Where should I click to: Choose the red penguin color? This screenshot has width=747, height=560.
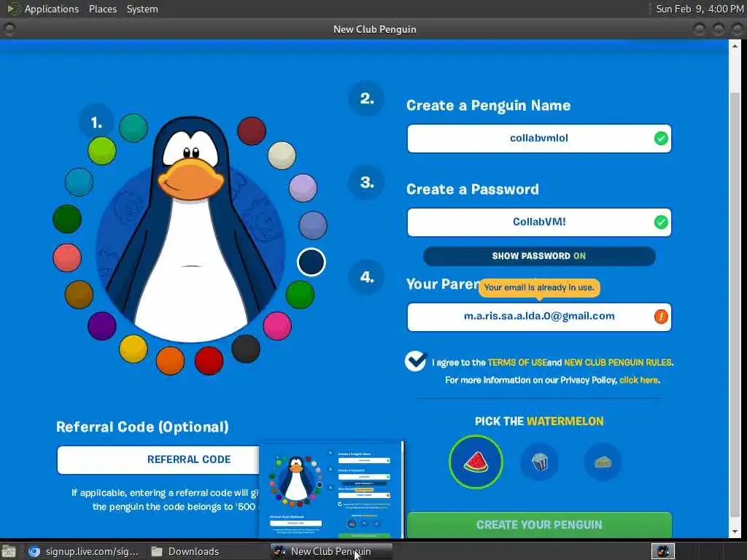pos(209,360)
